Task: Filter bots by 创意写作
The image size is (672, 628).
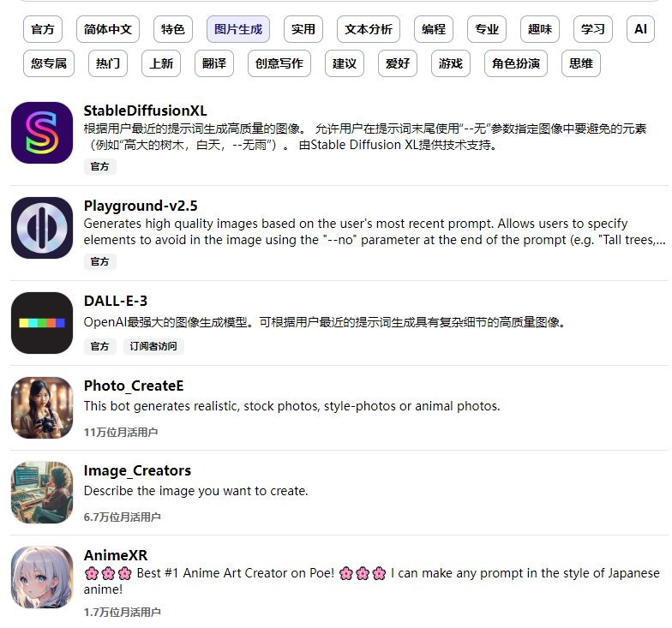Action: [279, 63]
